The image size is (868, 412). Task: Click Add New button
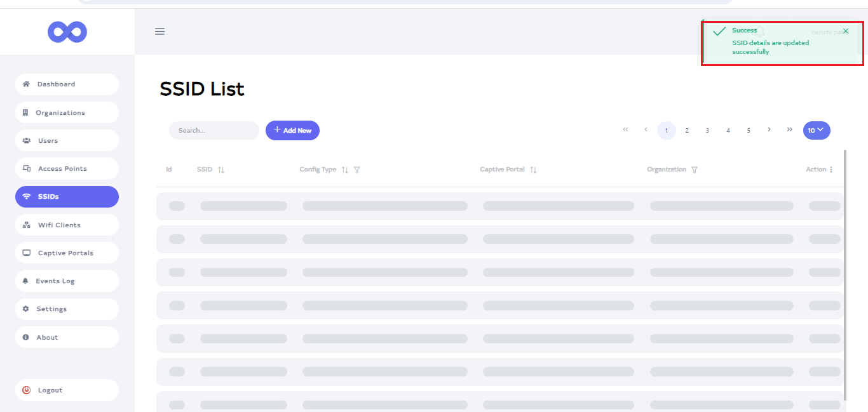(x=292, y=131)
